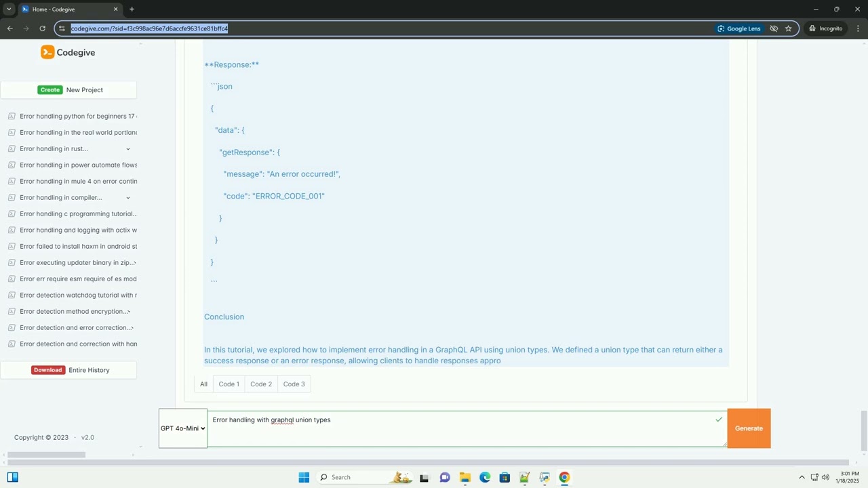
Task: Focus the prompt text area
Action: click(467, 428)
